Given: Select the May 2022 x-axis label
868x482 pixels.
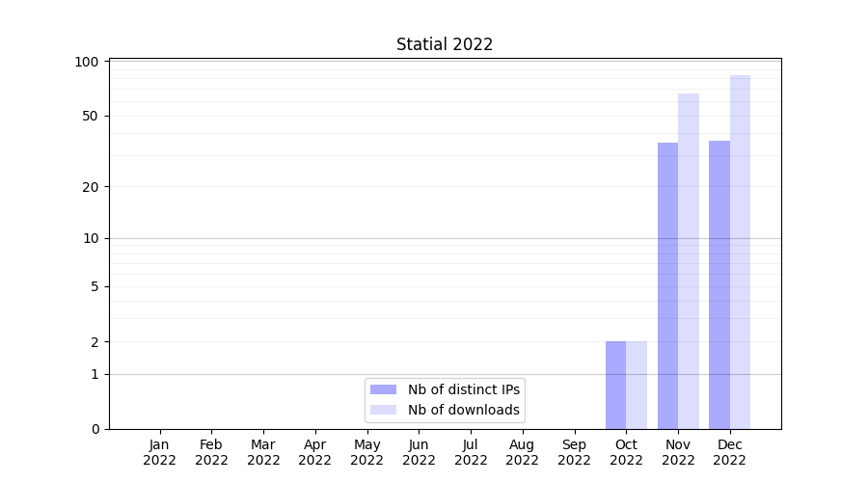Looking at the screenshot, I should [367, 452].
